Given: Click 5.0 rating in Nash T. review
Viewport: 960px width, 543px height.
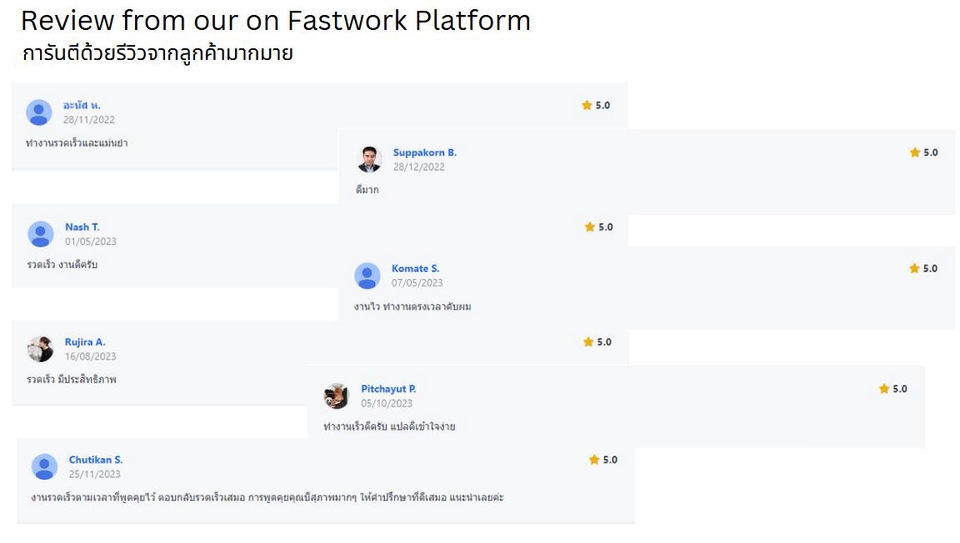Looking at the screenshot, I should click(606, 227).
